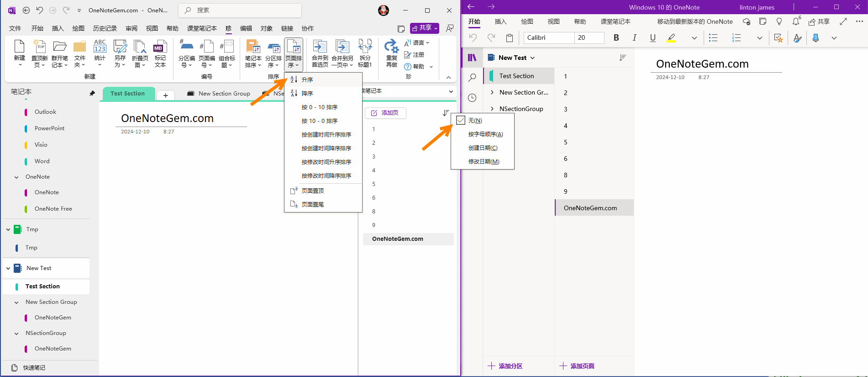This screenshot has height=377, width=868.
Task: Click the notebooks library icon in Windows 10 OneNote
Action: [x=472, y=58]
